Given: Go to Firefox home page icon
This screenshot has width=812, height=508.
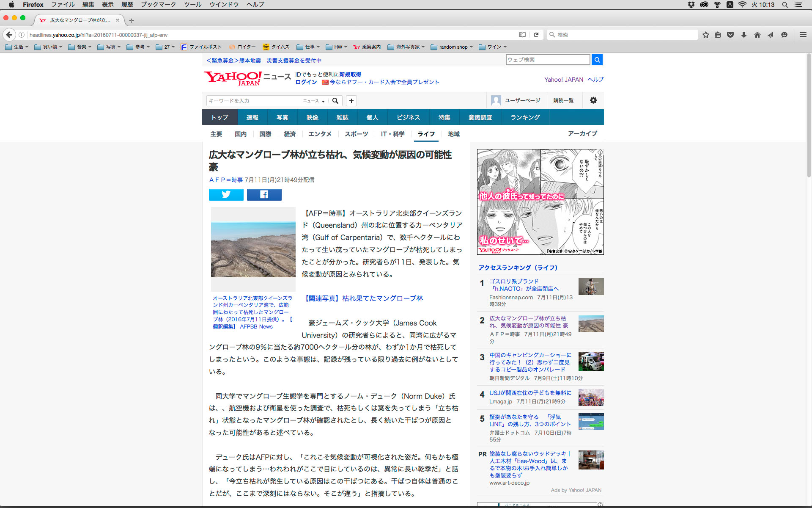Looking at the screenshot, I should pyautogui.click(x=757, y=35).
